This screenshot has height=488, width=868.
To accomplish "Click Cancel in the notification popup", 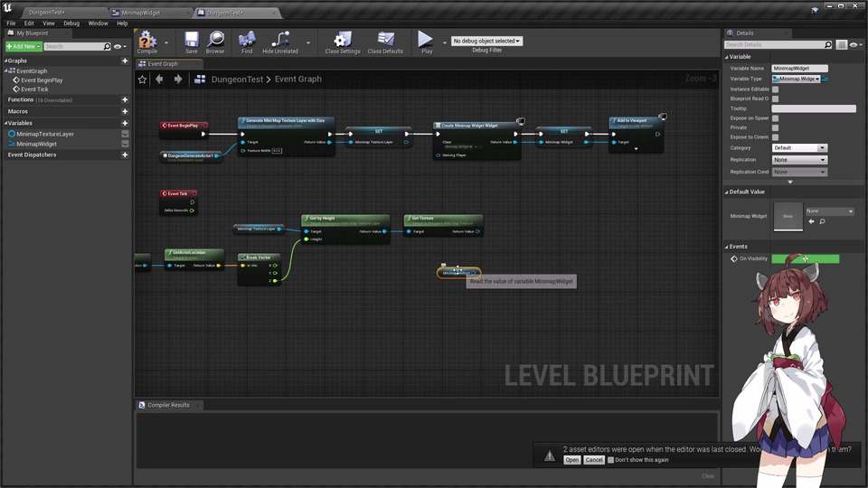I will tap(594, 460).
